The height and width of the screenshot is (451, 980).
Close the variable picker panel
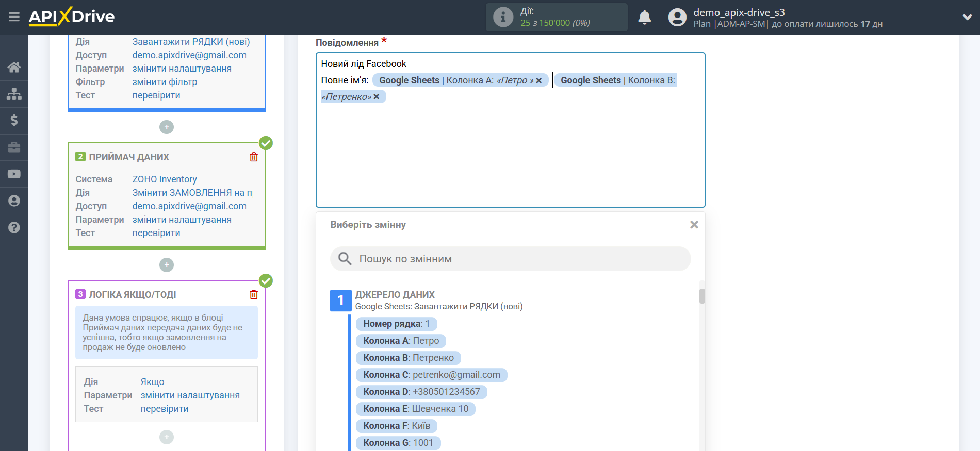(694, 225)
